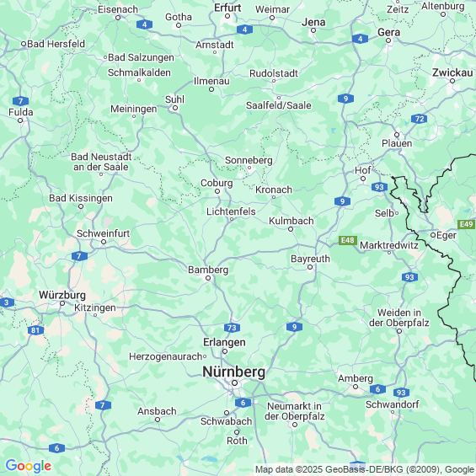Click the E48 route marker

(x=348, y=240)
